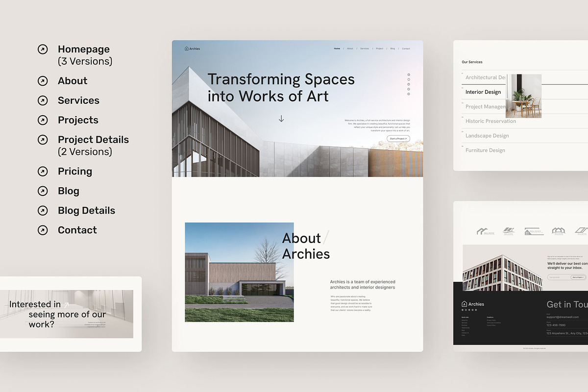Click the 'Our Services' heading
588x392 pixels.
tap(472, 62)
